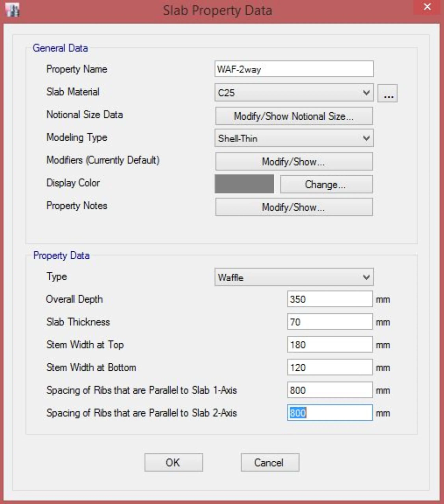The width and height of the screenshot is (444, 504).
Task: Open Property Notes Modify/Show button
Action: [x=294, y=207]
